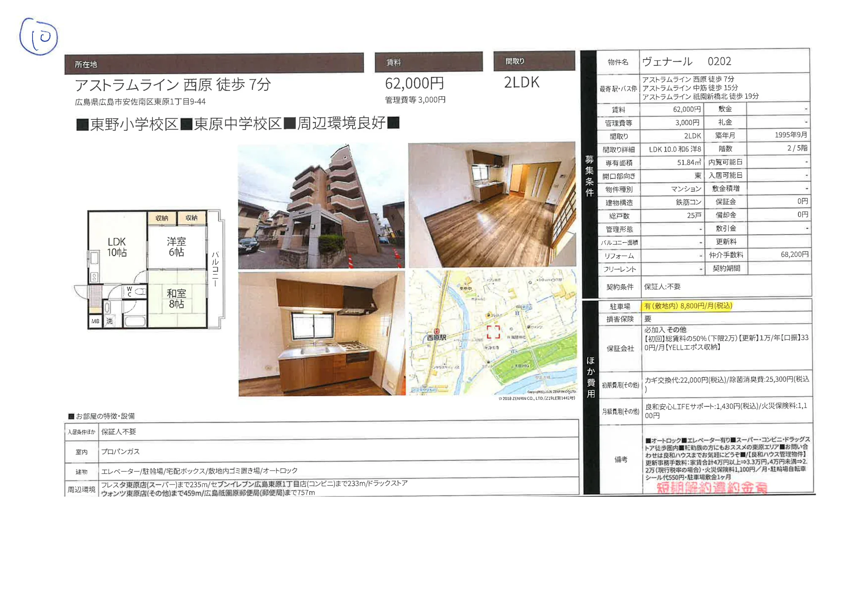Select the 最寄駅・バス停 label cell
This screenshot has width=868, height=614.
[x=618, y=89]
